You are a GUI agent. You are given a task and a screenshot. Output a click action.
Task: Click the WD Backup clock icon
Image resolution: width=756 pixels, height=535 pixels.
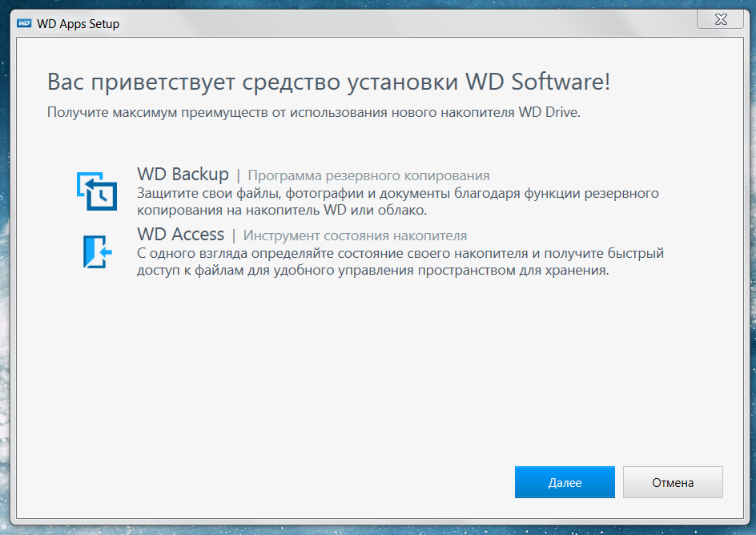coord(97,191)
